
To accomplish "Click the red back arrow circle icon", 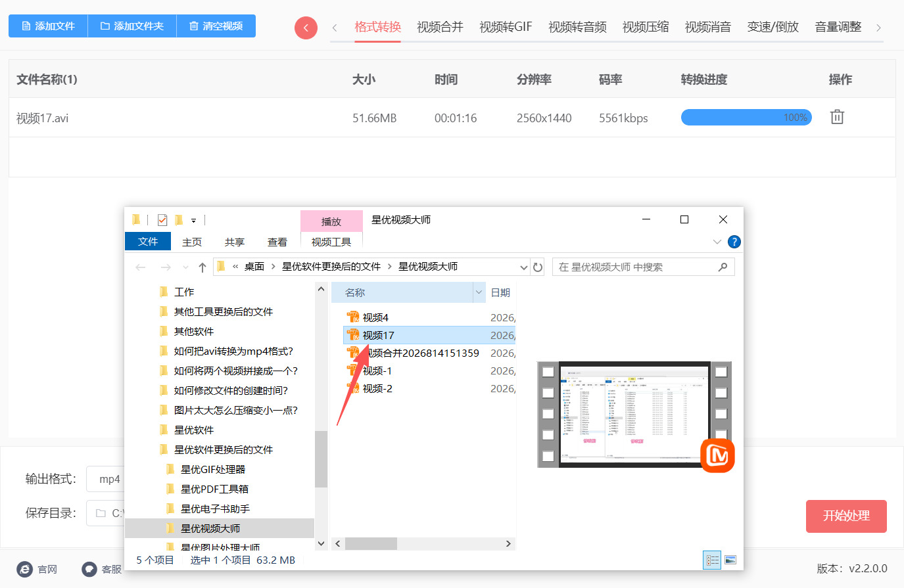I will click(306, 28).
